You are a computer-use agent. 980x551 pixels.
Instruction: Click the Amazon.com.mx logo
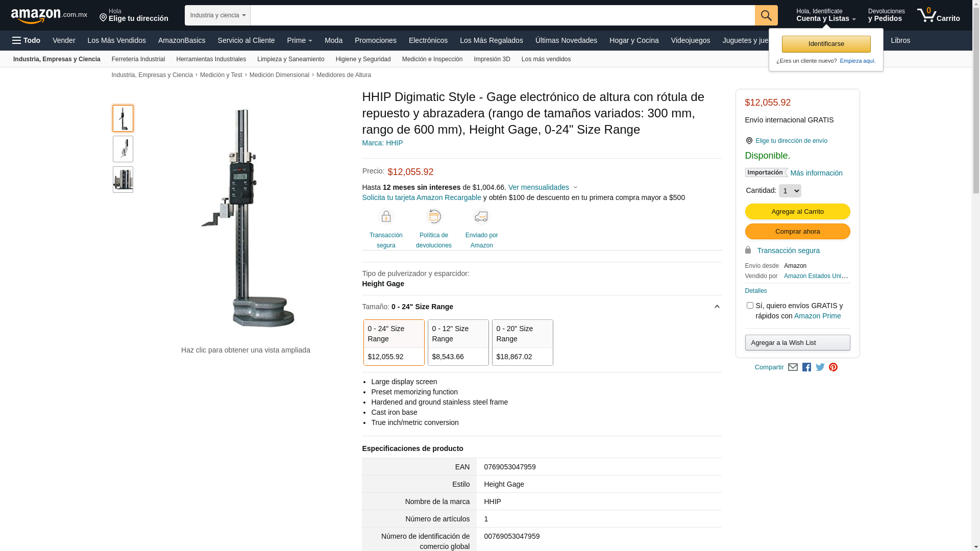pyautogui.click(x=48, y=16)
